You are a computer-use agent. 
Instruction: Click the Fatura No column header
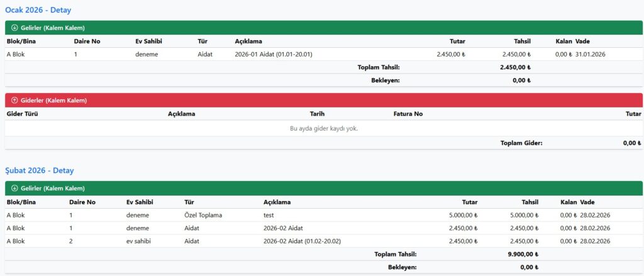pyautogui.click(x=408, y=114)
